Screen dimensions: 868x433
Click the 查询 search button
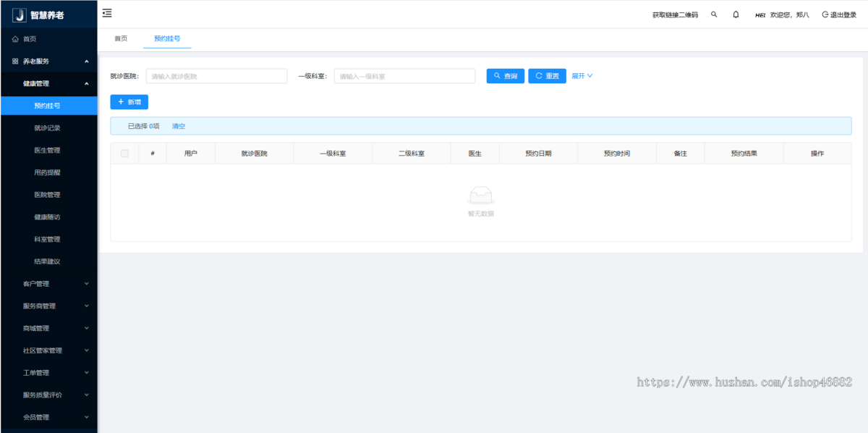506,76
